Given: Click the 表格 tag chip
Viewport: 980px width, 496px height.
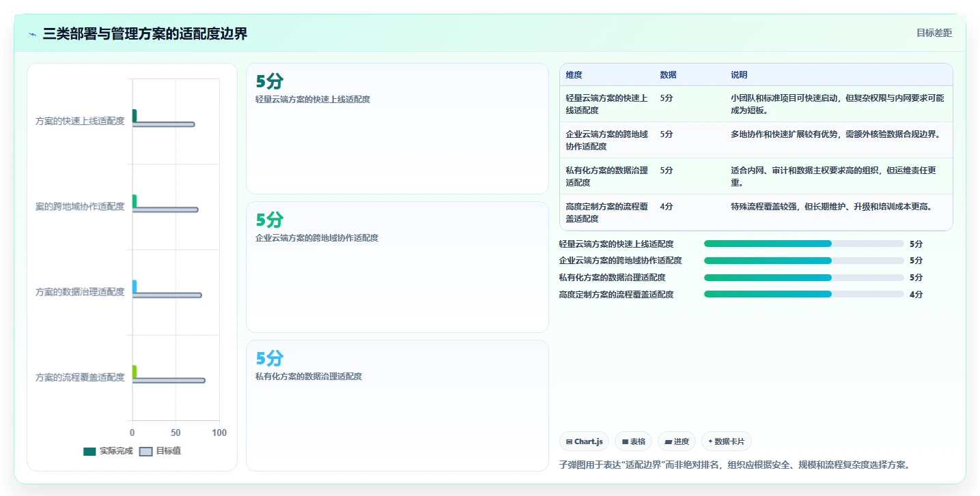Looking at the screenshot, I should [x=634, y=441].
